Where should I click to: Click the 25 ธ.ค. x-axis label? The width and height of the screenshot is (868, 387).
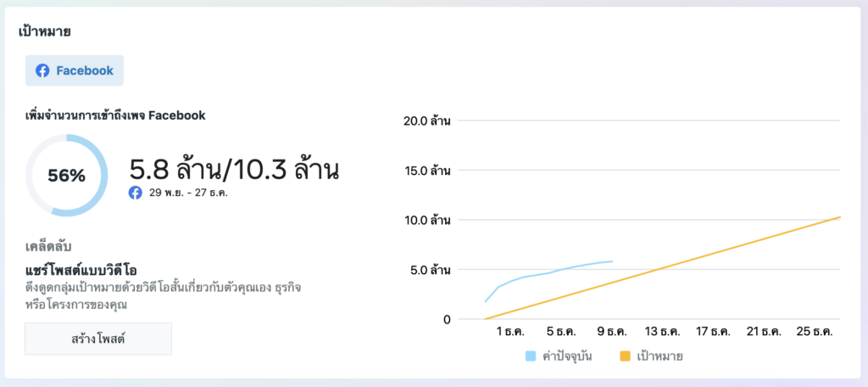click(815, 332)
